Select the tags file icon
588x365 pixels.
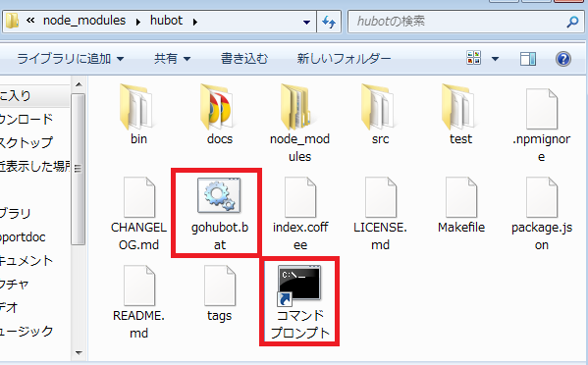pos(219,286)
